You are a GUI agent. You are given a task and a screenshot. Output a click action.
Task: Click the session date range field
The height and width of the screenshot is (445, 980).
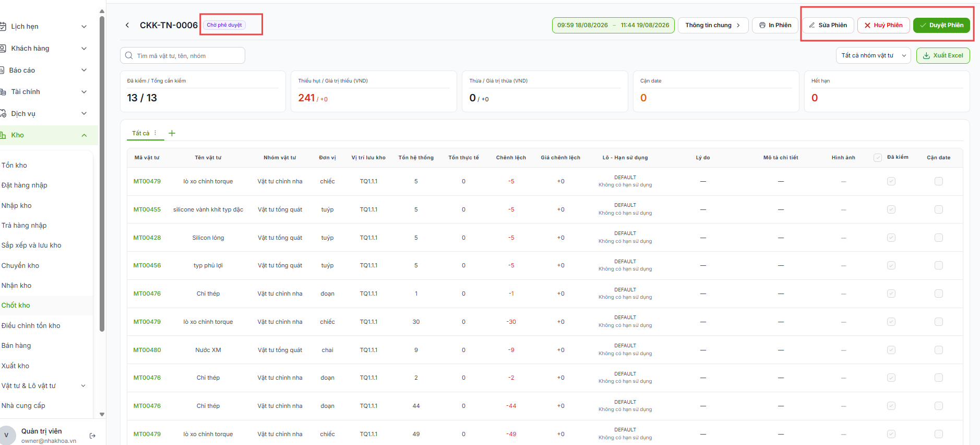click(x=613, y=25)
